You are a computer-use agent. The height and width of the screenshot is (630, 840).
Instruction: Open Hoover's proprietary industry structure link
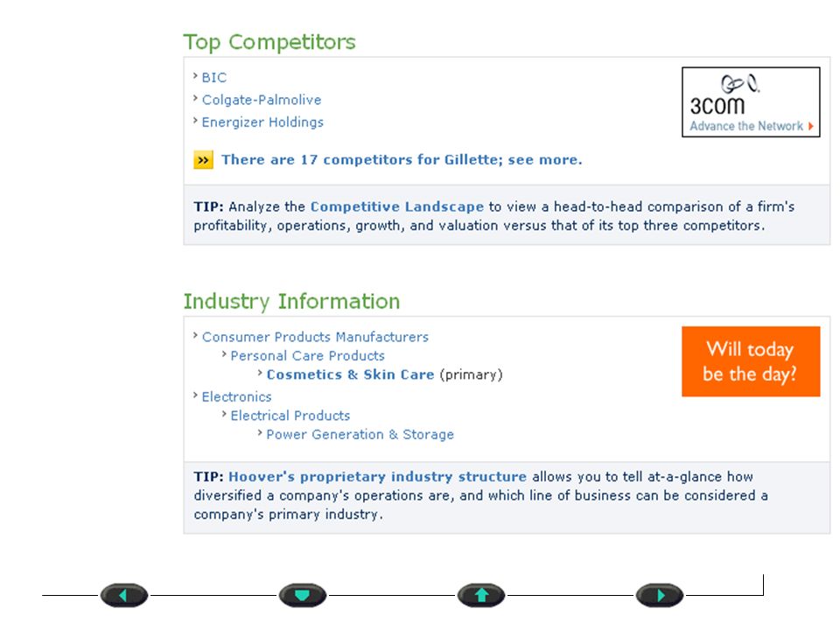pyautogui.click(x=378, y=477)
